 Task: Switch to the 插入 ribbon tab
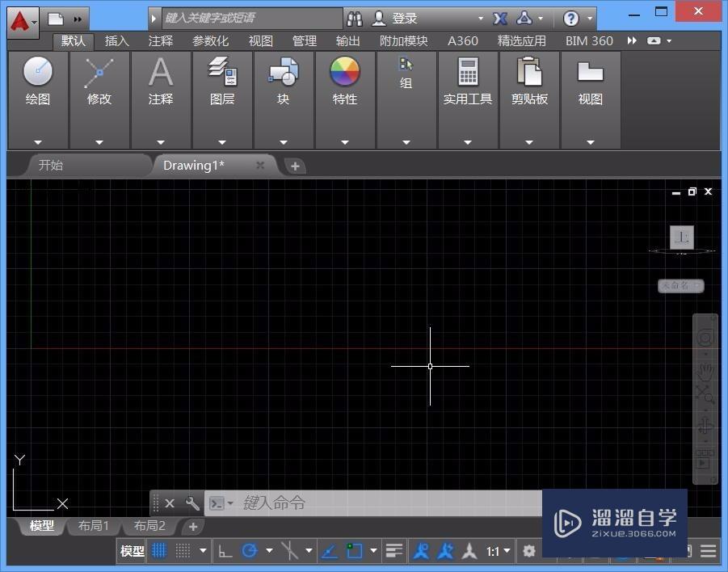coord(116,40)
